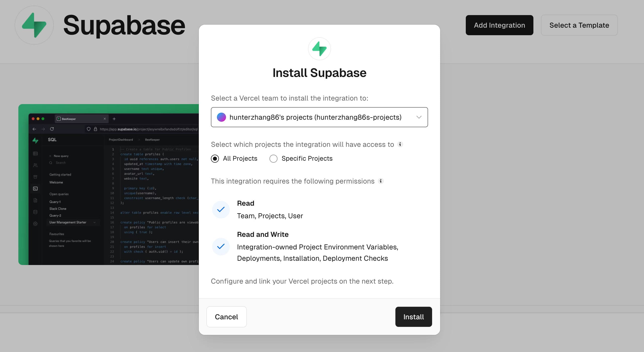This screenshot has height=352, width=644.
Task: Click the gradient team avatar circle
Action: [x=221, y=117]
